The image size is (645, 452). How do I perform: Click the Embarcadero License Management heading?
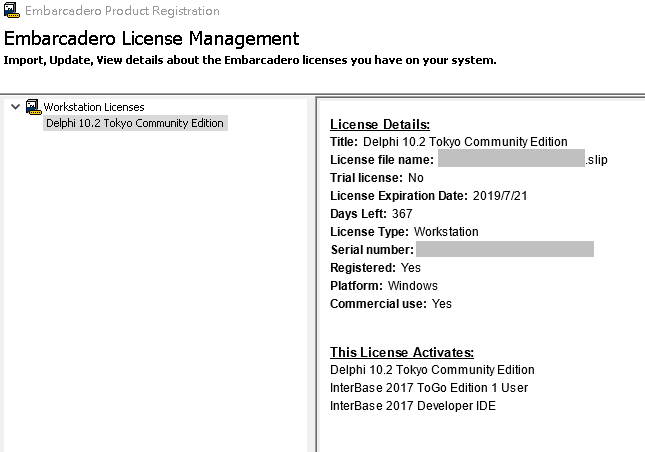[151, 39]
